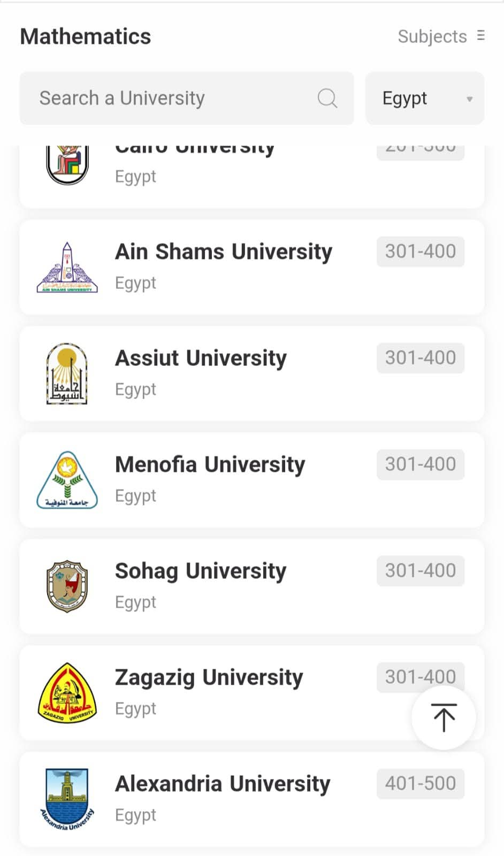Expand the Egypt country dropdown

coord(424,98)
